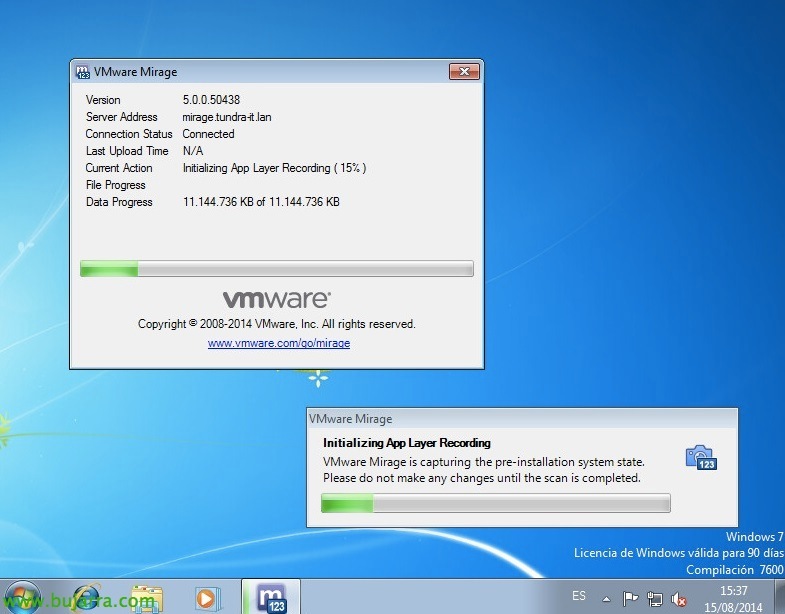The image size is (785, 614).
Task: Click the 'File Progress' label
Action: click(x=116, y=185)
